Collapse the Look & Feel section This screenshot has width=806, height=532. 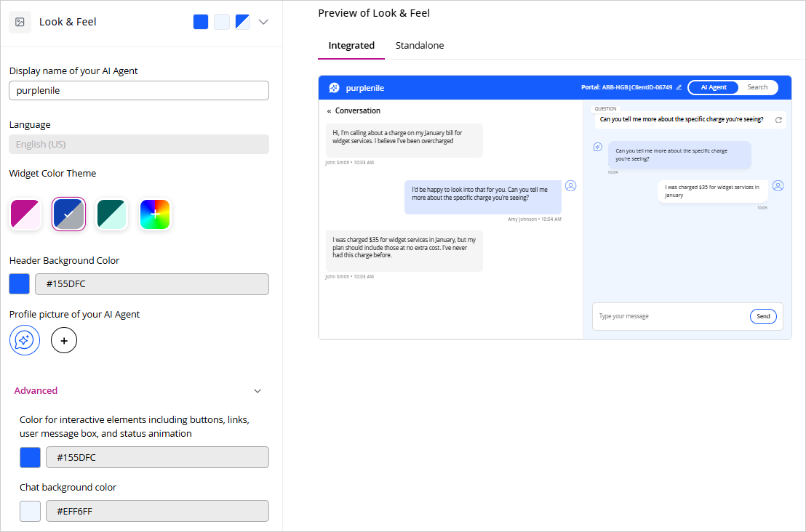pyautogui.click(x=264, y=22)
